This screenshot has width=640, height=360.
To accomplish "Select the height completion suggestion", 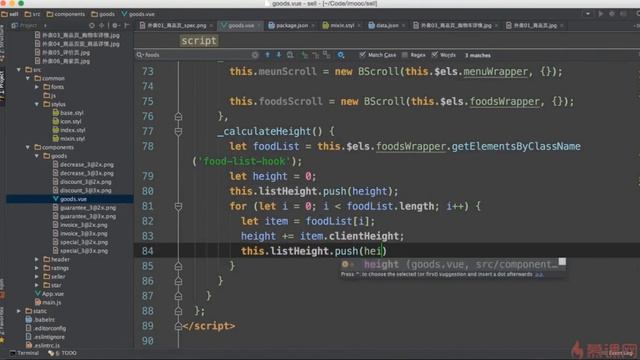I will (x=453, y=264).
